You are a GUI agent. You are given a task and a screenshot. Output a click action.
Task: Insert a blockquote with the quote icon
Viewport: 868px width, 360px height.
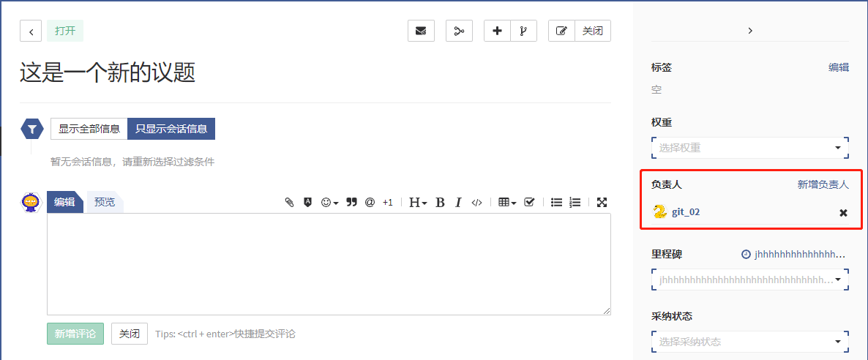(351, 203)
